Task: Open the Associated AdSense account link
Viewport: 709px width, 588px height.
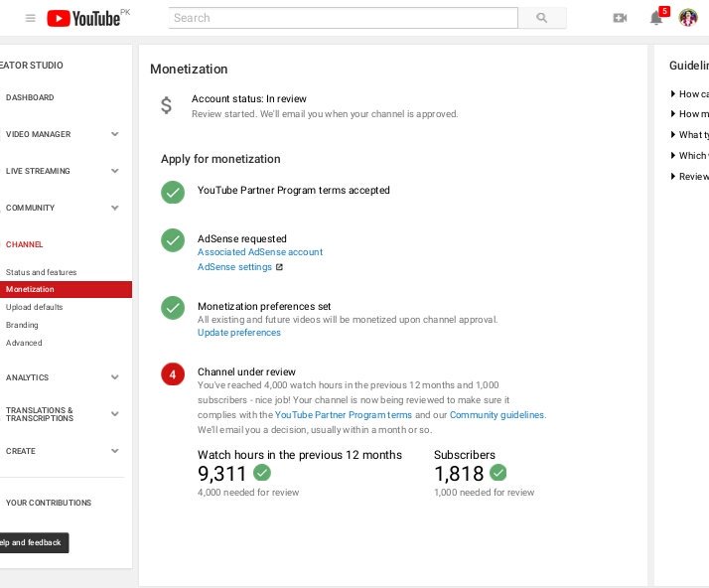Action: click(260, 252)
